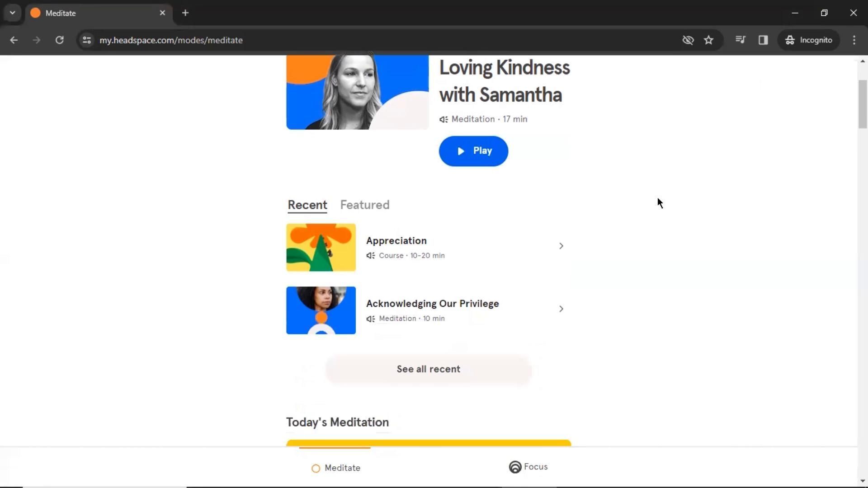Click See all recent button
The width and height of the screenshot is (868, 488).
(428, 369)
